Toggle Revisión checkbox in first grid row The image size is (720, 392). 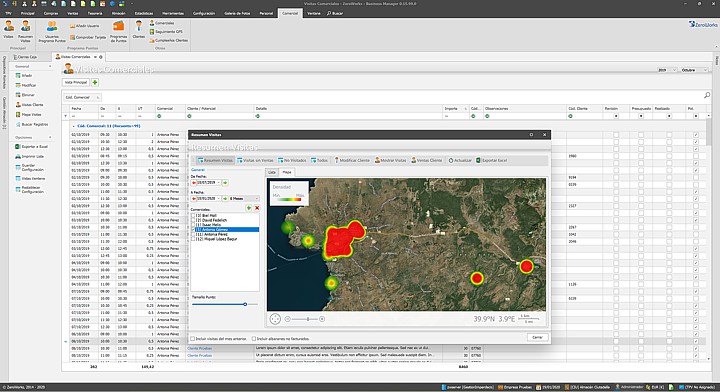pos(616,134)
